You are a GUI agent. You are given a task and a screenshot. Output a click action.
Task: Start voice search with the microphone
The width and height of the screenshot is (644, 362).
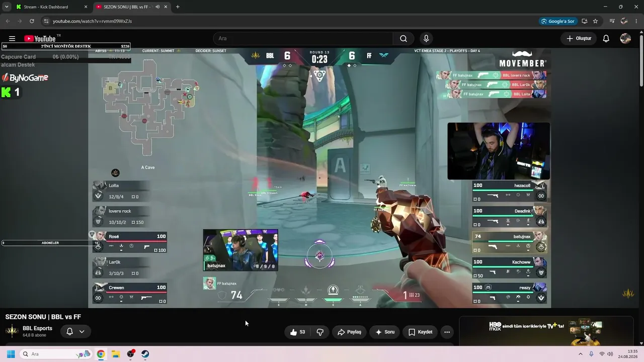click(x=426, y=39)
